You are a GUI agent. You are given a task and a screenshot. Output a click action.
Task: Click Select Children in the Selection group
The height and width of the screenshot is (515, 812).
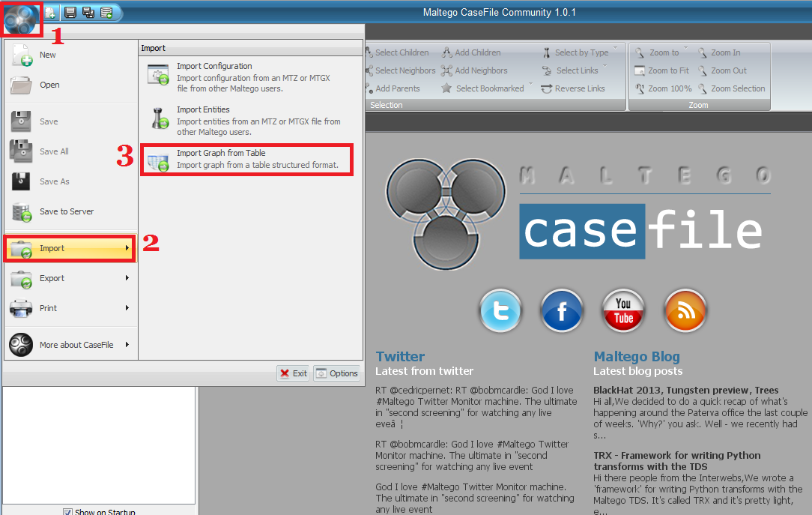point(397,52)
